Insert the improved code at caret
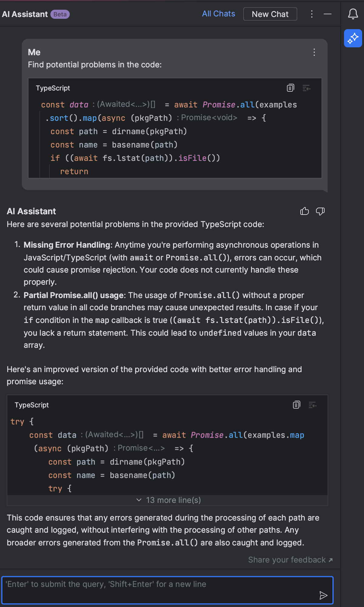 (x=312, y=405)
